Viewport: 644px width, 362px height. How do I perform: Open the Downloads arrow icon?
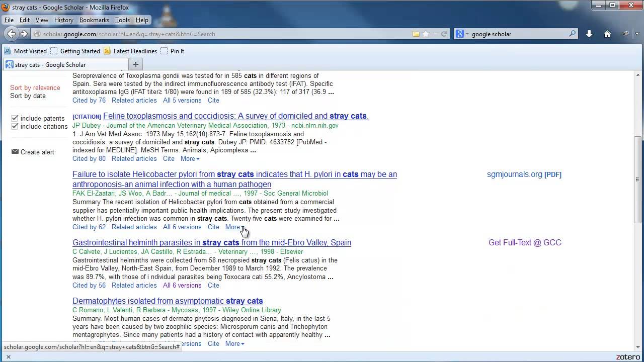tap(589, 34)
